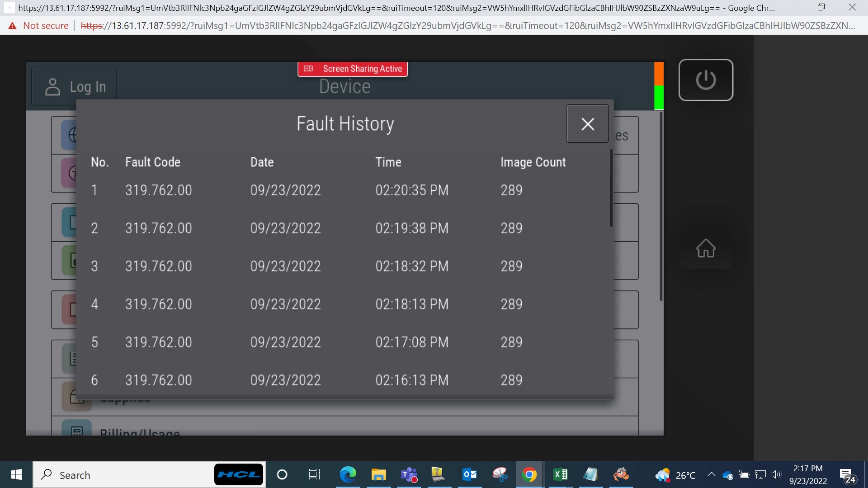Open the Log In button
Image resolution: width=868 pixels, height=488 pixels.
click(x=74, y=87)
